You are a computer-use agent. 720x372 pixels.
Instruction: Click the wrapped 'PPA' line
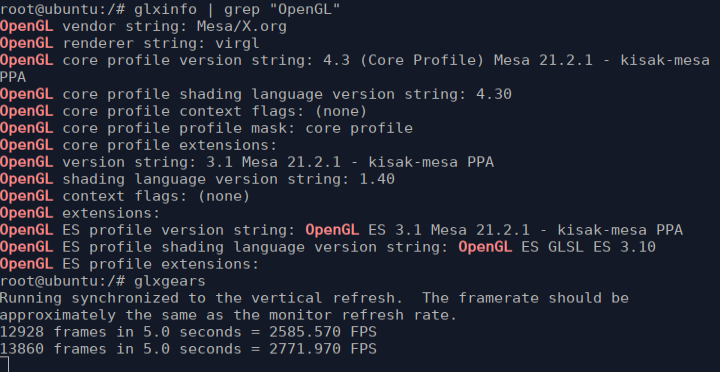[13, 77]
